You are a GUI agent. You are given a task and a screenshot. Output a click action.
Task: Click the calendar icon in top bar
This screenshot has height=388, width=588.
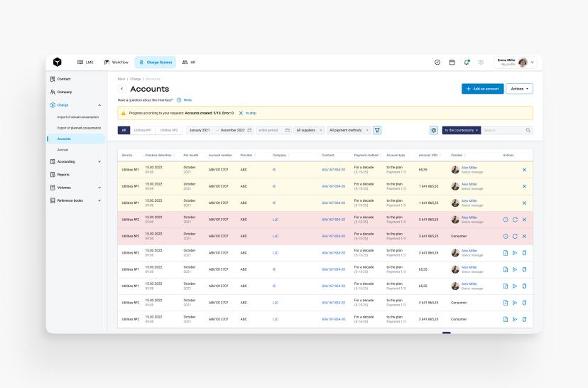[x=452, y=63]
